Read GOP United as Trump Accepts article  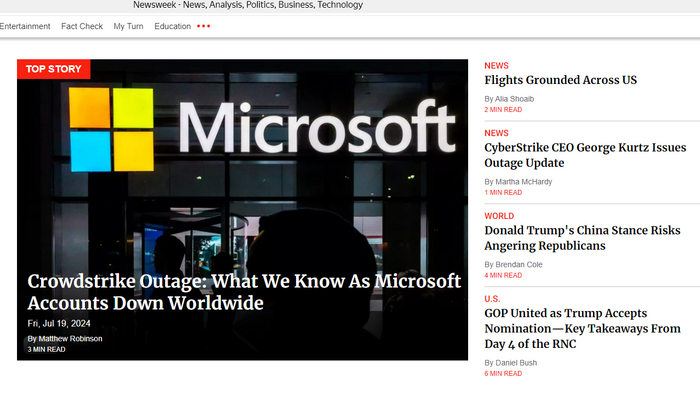coord(583,329)
